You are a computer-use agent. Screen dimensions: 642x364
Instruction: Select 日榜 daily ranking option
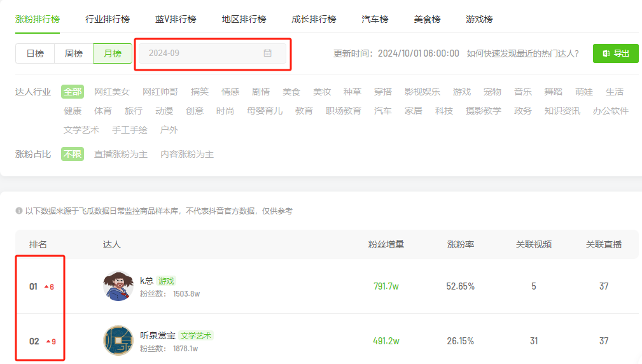35,53
